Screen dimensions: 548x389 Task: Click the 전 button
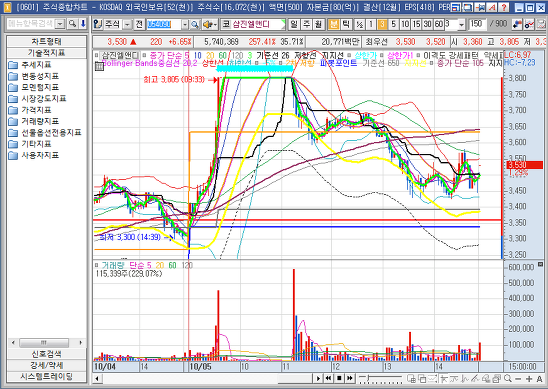point(139,24)
